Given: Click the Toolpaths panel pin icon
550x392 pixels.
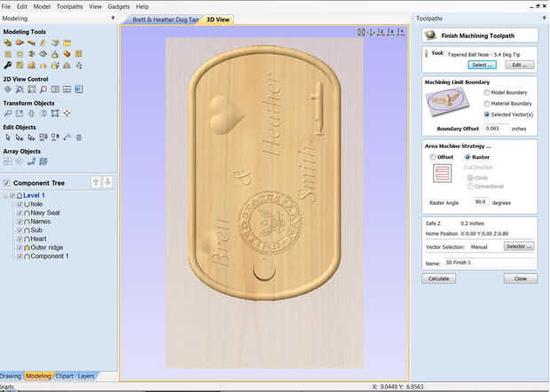Looking at the screenshot, I should pos(544,18).
